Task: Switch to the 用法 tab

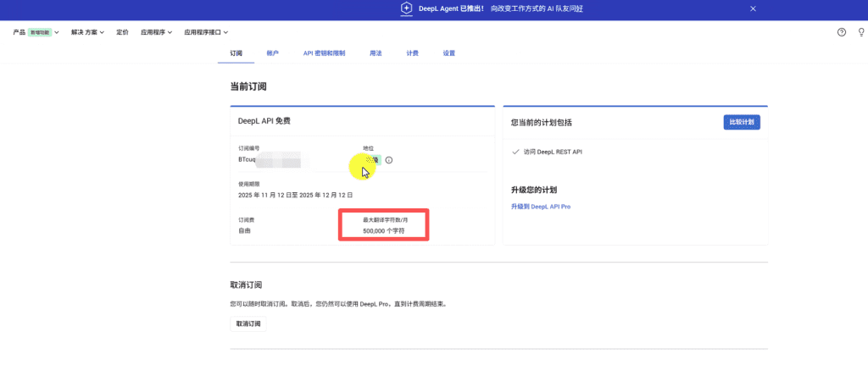Action: click(x=376, y=53)
